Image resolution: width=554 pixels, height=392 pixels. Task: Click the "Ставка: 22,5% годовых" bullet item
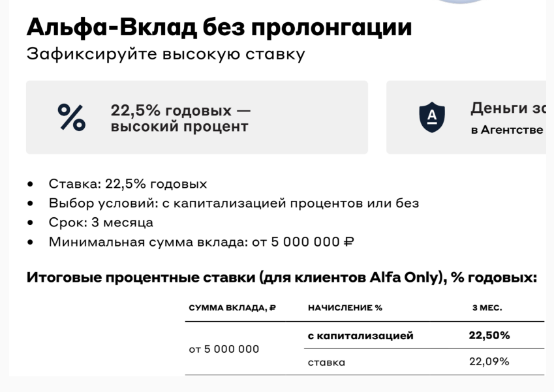click(128, 184)
